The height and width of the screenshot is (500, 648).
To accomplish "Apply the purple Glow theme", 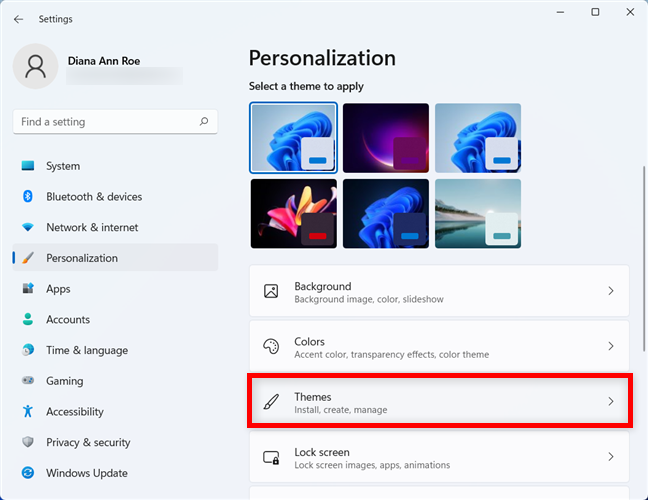I will pos(386,138).
